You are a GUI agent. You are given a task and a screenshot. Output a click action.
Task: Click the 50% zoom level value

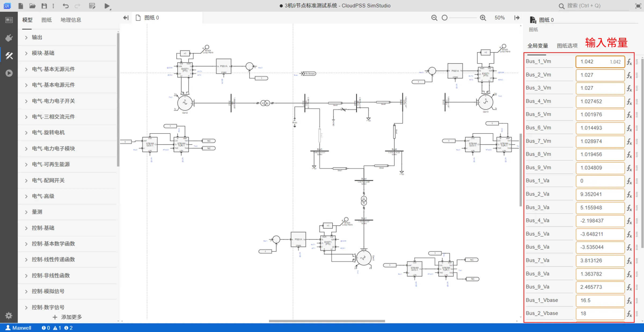(500, 18)
